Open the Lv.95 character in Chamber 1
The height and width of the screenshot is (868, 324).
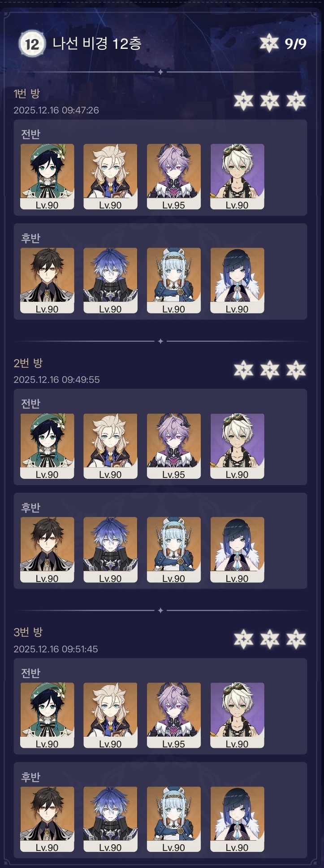tap(174, 177)
